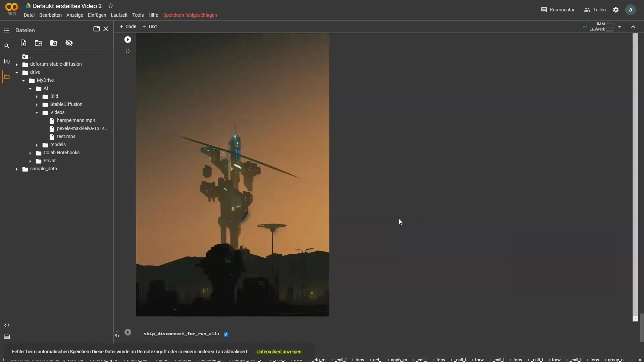This screenshot has width=644, height=362.
Task: Click the search icon in sidebar
Action: click(x=7, y=46)
